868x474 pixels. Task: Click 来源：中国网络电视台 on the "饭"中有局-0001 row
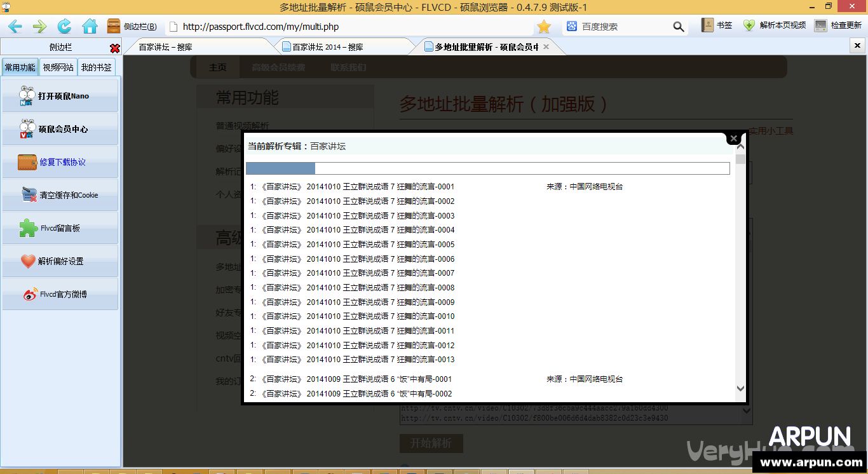[x=585, y=379]
